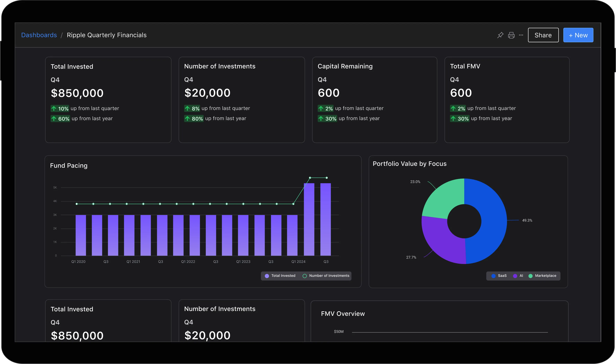Screen dimensions: 616x364
Task: Toggle Marketplace legend entry in pie chart
Action: [542, 276]
